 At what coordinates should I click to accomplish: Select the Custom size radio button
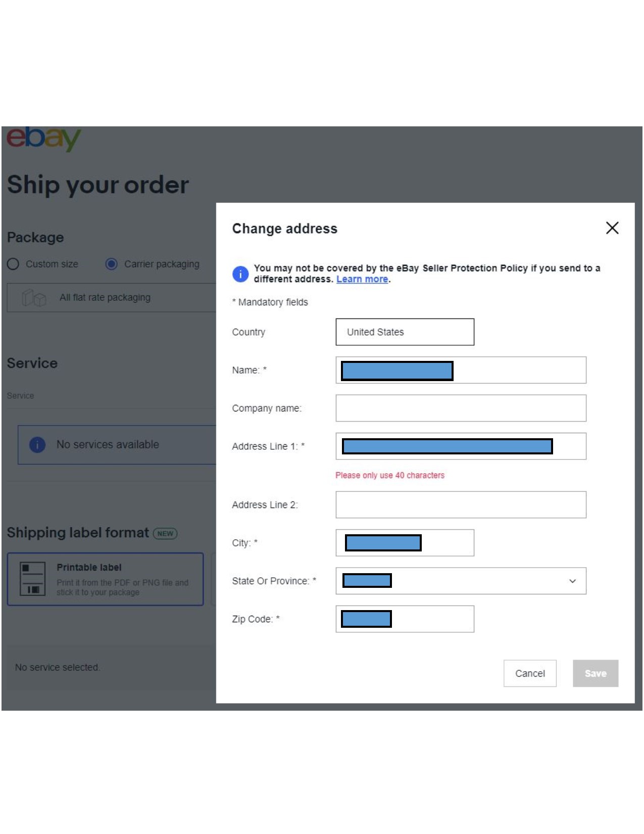pyautogui.click(x=12, y=264)
